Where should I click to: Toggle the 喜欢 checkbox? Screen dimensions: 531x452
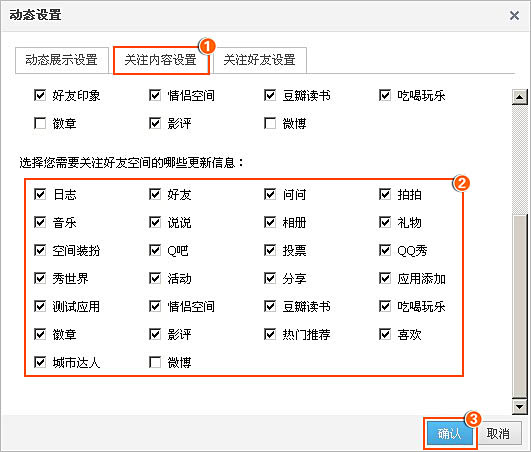(385, 334)
